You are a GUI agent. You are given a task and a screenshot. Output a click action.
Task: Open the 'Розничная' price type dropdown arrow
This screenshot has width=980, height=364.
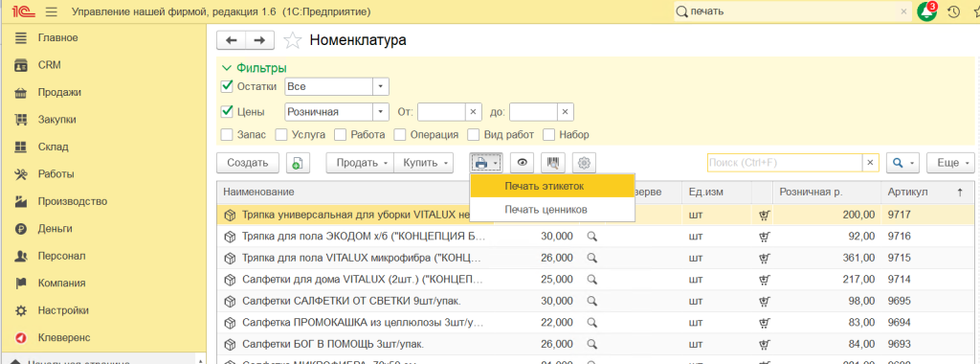pos(381,112)
